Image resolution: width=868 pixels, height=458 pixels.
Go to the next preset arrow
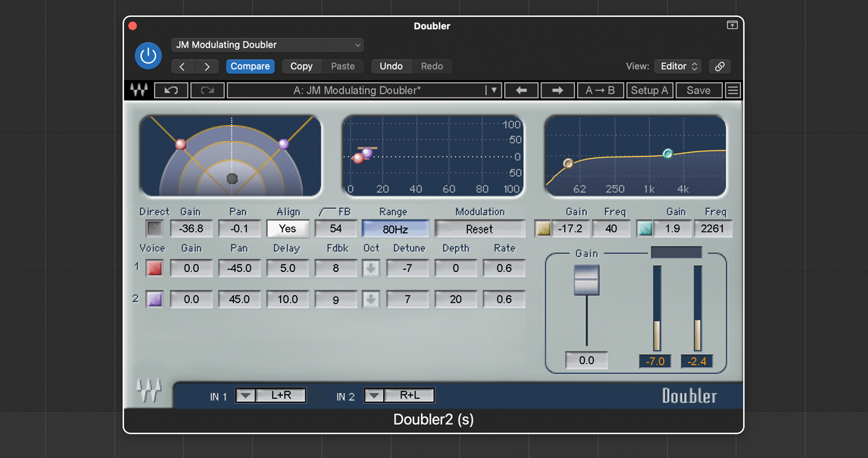coord(207,66)
